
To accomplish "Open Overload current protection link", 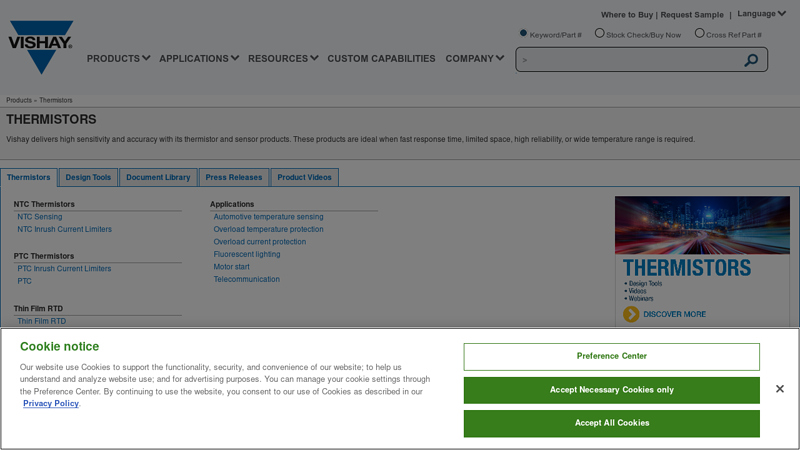I will [x=260, y=242].
